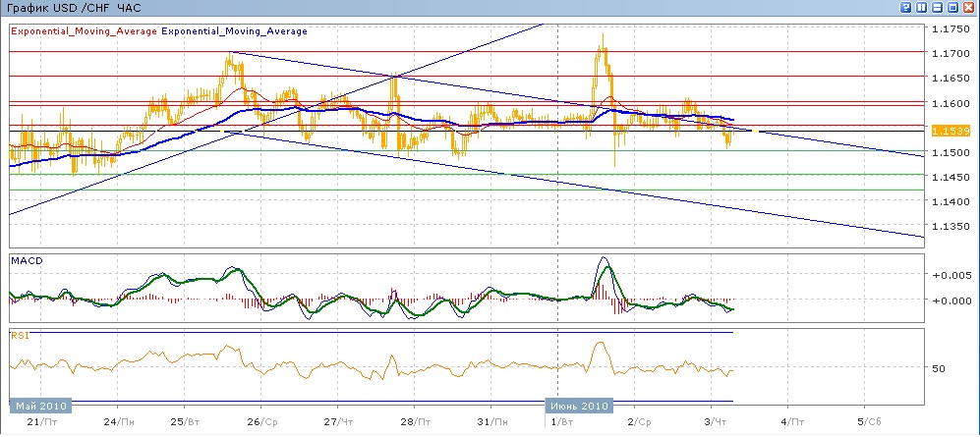Close the USD/CHF chart window
Viewport: 980px width, 437px height.
point(968,8)
